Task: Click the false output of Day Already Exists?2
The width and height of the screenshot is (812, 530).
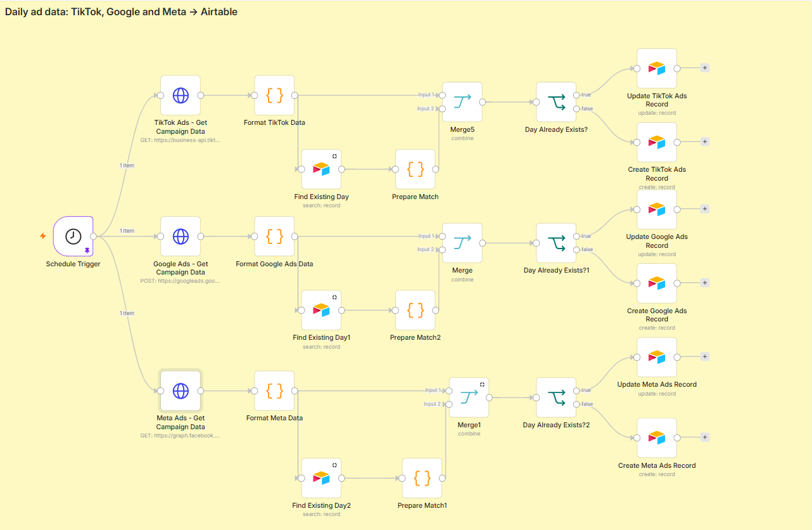Action: [576, 404]
